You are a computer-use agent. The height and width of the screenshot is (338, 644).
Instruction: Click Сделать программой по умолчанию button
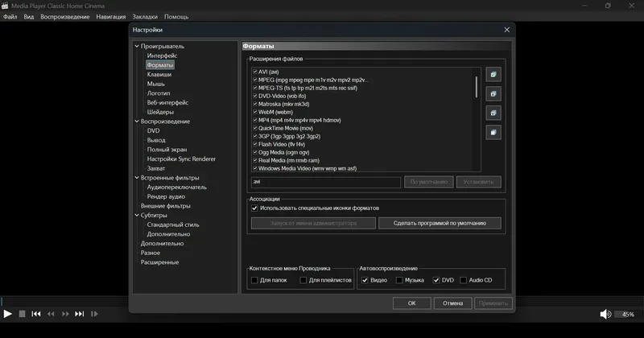(440, 223)
